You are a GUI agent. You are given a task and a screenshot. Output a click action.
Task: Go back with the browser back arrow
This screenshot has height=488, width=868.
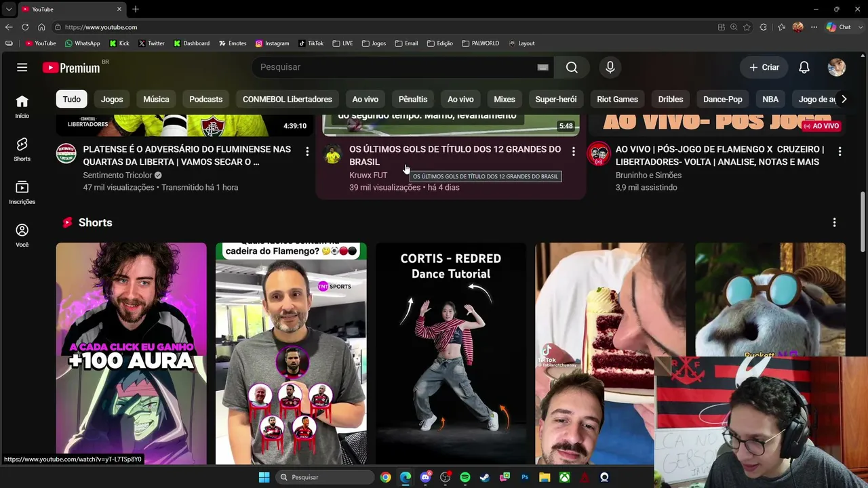[x=9, y=27]
